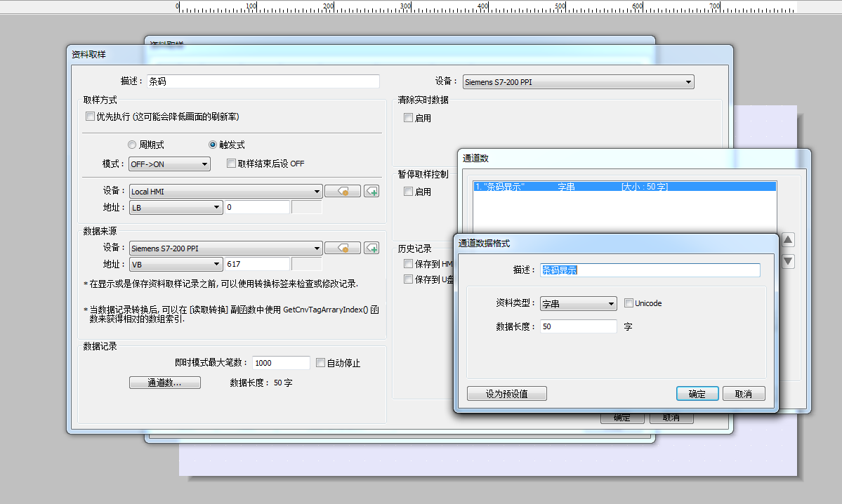Expand the OFF->ON mode dropdown

[169, 164]
